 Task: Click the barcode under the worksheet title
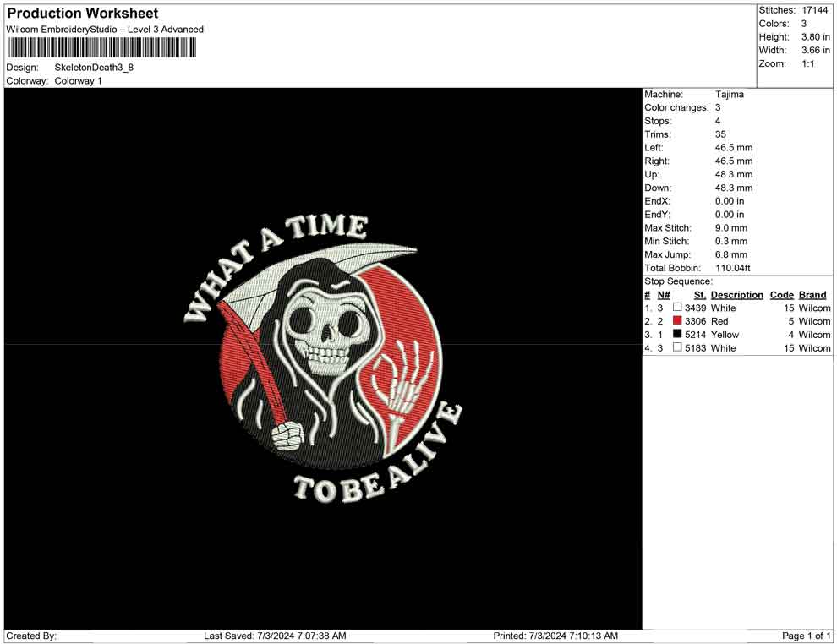(101, 48)
